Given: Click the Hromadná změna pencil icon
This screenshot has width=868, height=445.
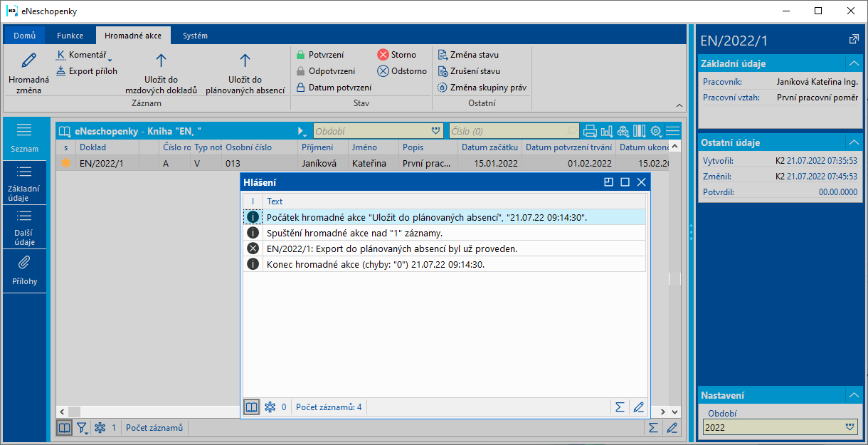Looking at the screenshot, I should (28, 61).
